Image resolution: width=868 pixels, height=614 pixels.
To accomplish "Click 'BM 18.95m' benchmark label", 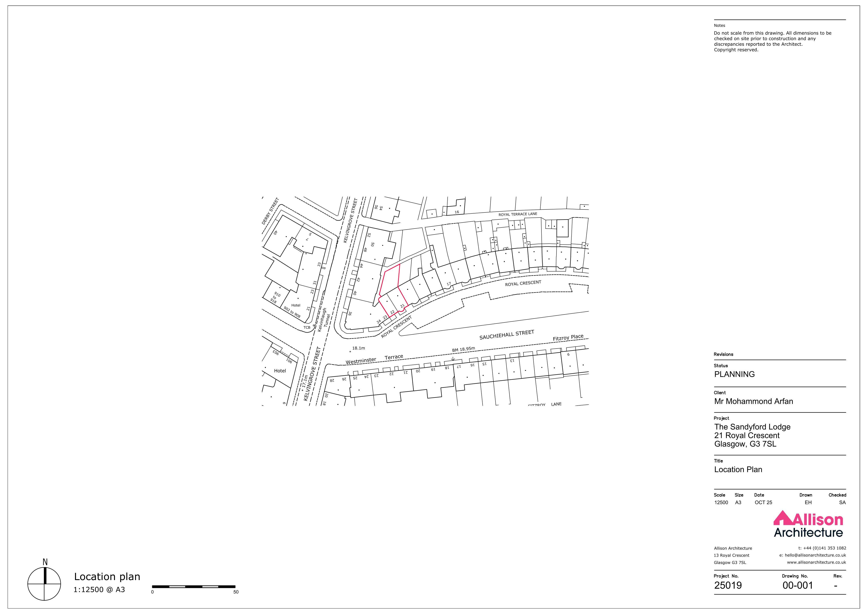I will click(463, 349).
